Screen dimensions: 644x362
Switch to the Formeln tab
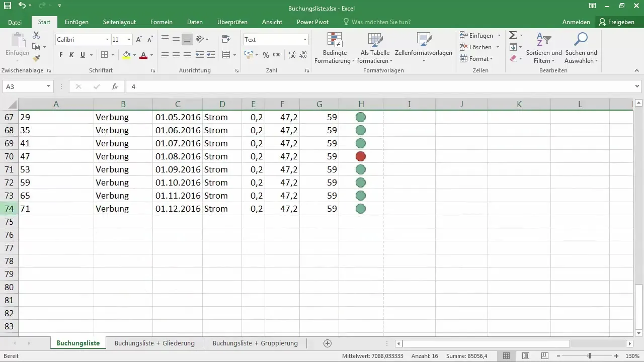162,22
